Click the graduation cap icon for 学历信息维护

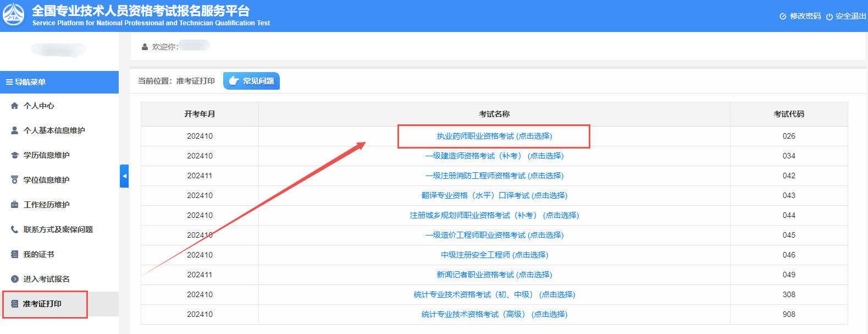coord(15,155)
